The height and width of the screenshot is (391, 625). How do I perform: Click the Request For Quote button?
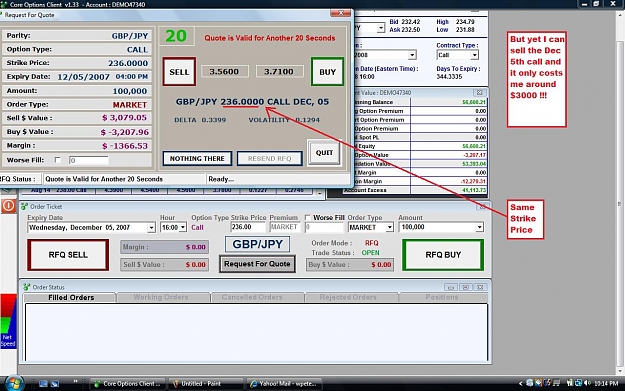coord(257,264)
